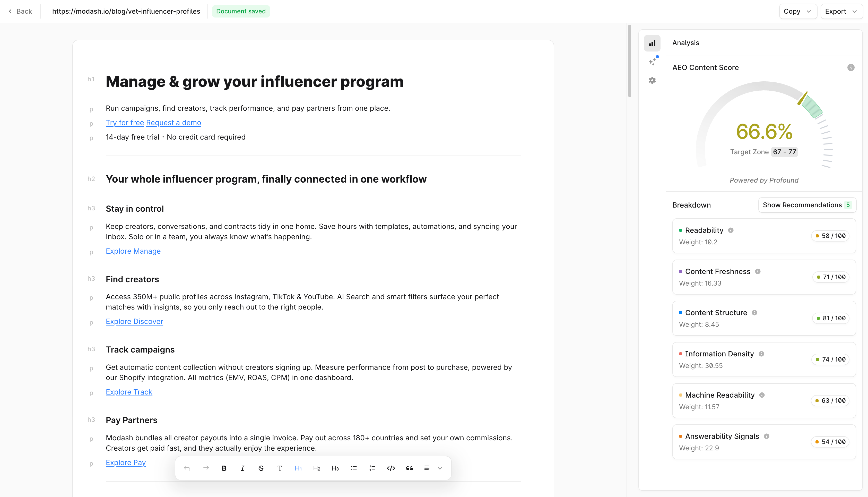Open the Content Structure score card
This screenshot has height=497, width=868.
(x=764, y=319)
